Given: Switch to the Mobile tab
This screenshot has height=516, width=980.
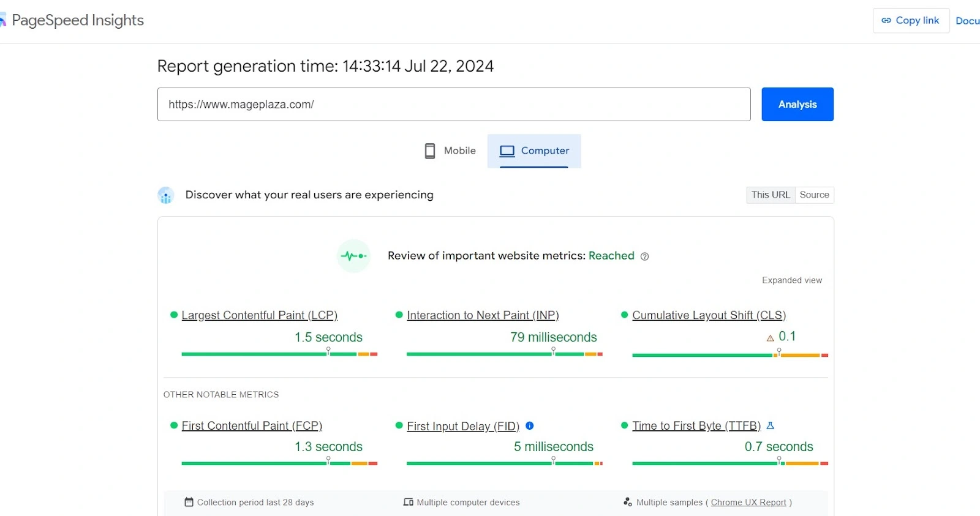Looking at the screenshot, I should 450,151.
